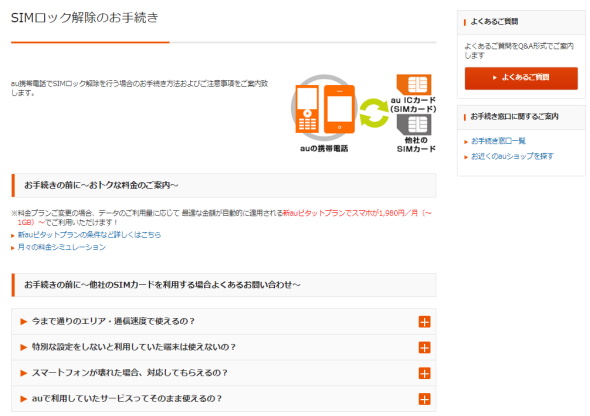590x416 pixels.
Task: Click the feature phone icon
Action: 307,109
